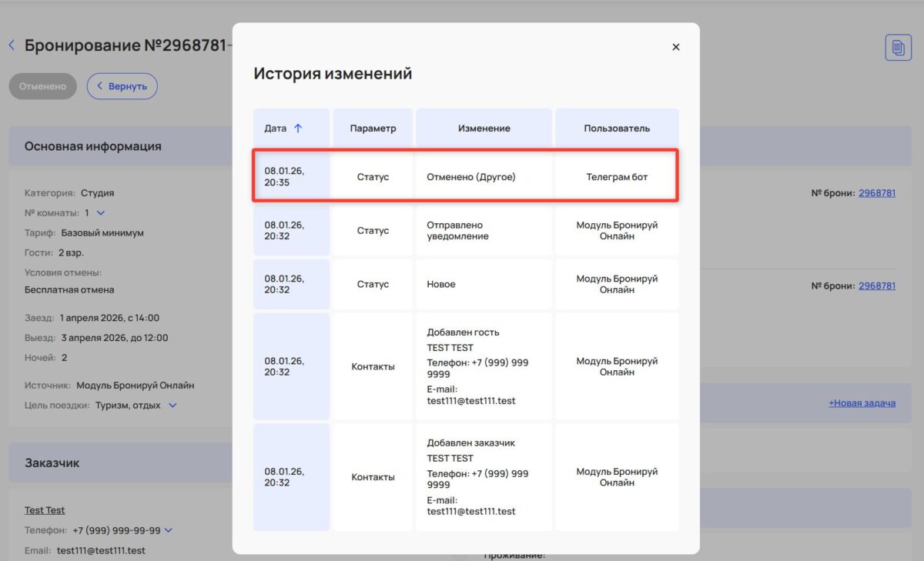Viewport: 924px width, 561px height.
Task: Open the Цель поездки dropdown
Action: tap(172, 406)
